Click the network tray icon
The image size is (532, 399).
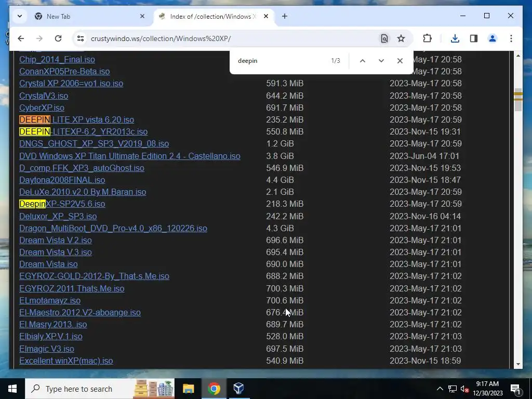[453, 389]
